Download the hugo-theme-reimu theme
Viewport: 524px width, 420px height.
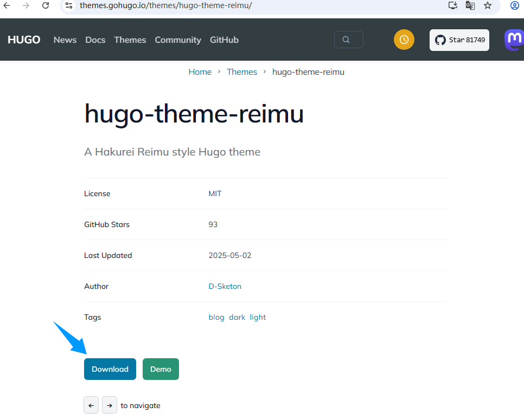(x=110, y=369)
